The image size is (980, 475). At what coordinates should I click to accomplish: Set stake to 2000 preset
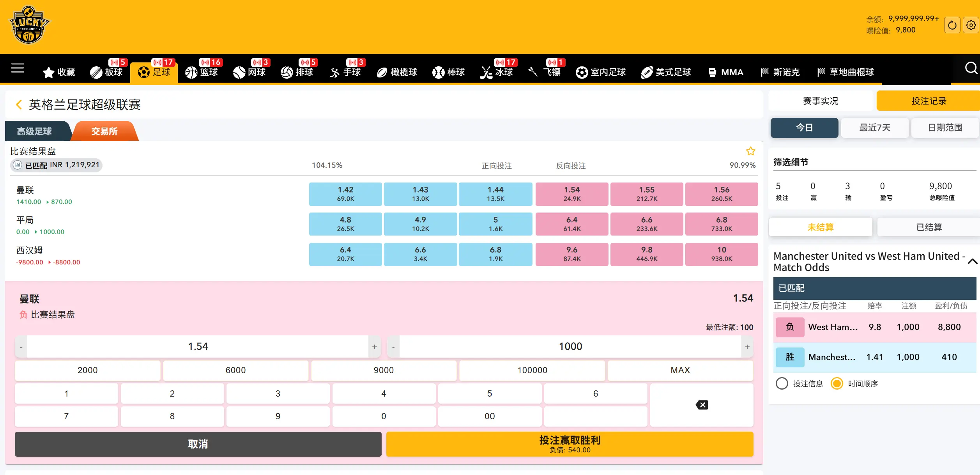click(88, 370)
